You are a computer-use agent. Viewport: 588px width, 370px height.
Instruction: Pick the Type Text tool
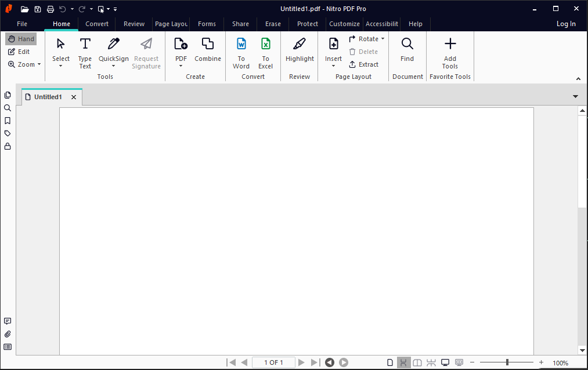tap(85, 53)
